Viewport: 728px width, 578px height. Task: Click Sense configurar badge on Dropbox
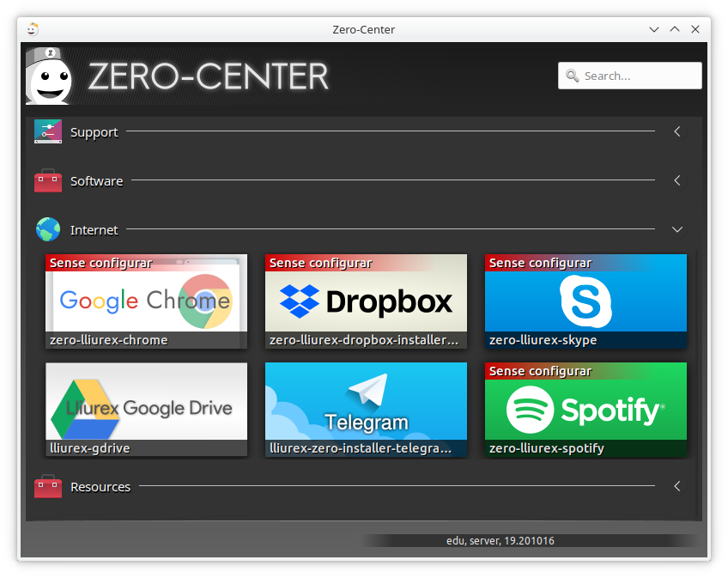pyautogui.click(x=320, y=263)
